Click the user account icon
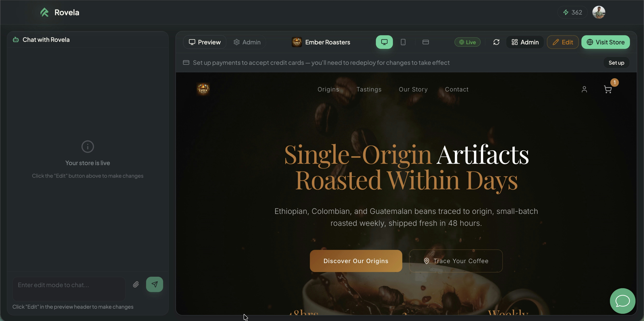The width and height of the screenshot is (644, 321). [584, 89]
